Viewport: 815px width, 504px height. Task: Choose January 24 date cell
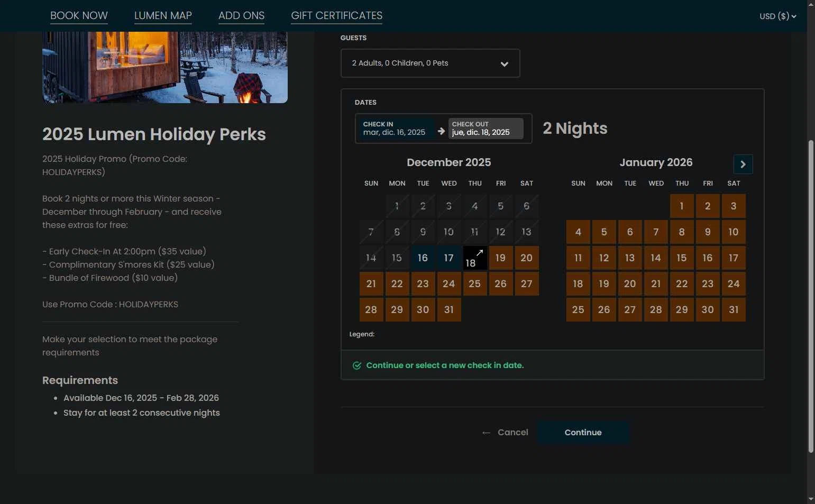tap(734, 284)
